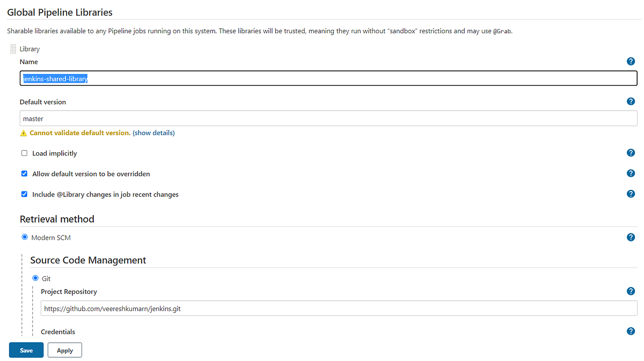Screen dimensions: 644x361
Task: Open help for the library Name field
Action: click(631, 61)
